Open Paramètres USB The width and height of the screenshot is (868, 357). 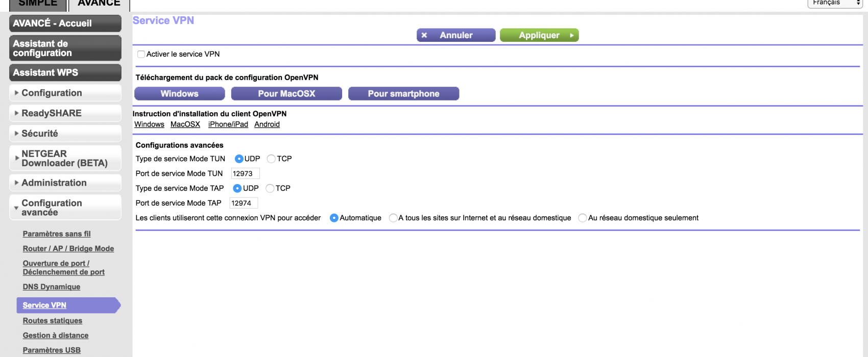click(52, 350)
